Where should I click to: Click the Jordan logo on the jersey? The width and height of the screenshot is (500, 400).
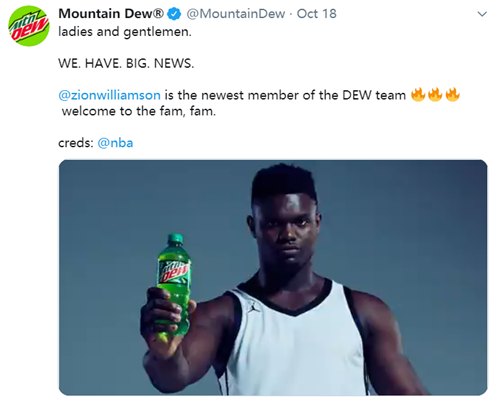(x=252, y=307)
